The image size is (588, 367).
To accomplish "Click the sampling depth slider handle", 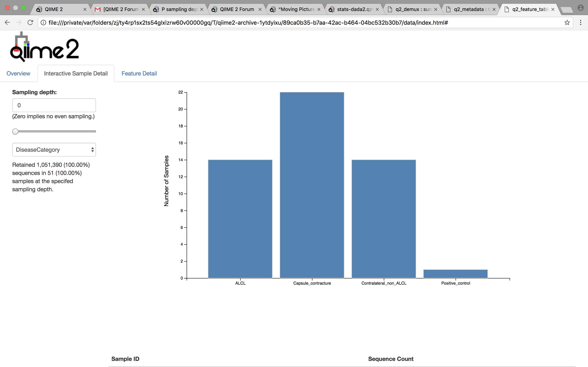I will tap(15, 131).
